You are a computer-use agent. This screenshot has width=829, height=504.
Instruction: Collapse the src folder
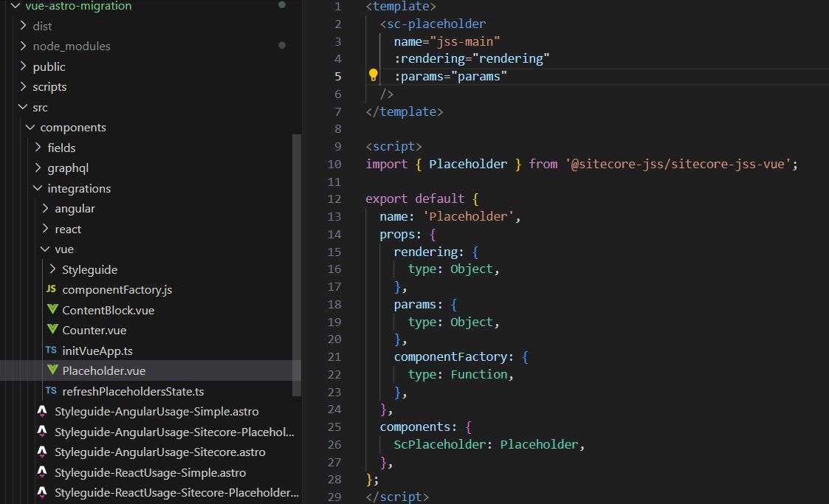click(23, 107)
